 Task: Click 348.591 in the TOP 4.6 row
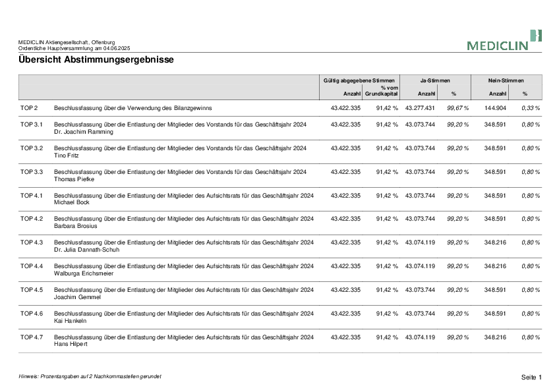[495, 314]
